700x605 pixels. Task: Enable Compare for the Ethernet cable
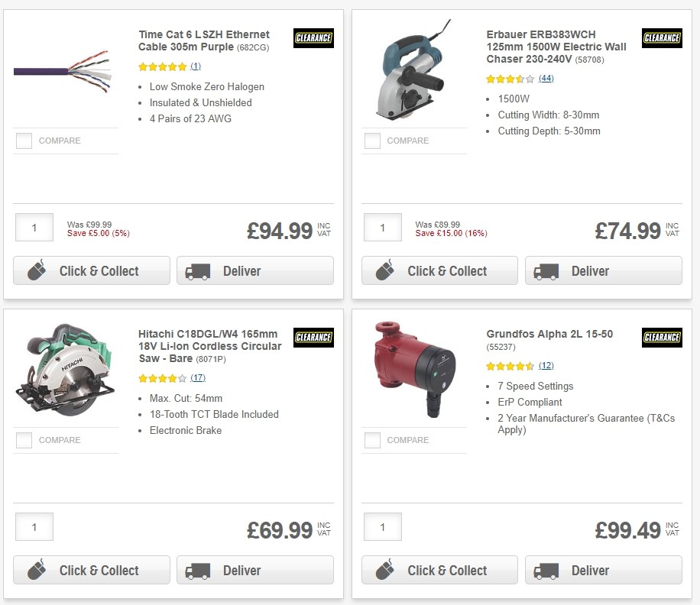click(x=24, y=141)
